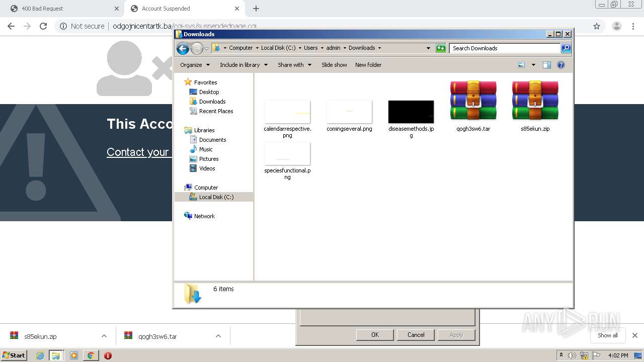Reload the Chrome page

click(x=43, y=26)
